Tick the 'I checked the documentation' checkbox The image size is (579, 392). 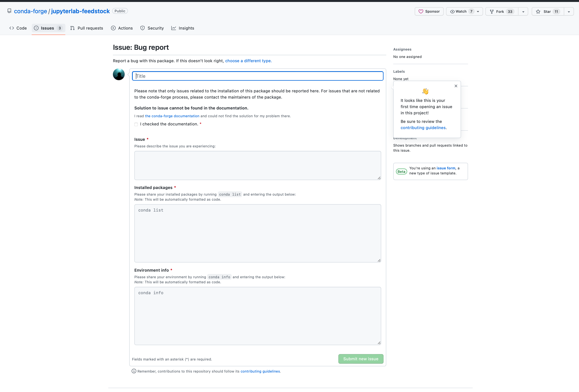click(136, 124)
